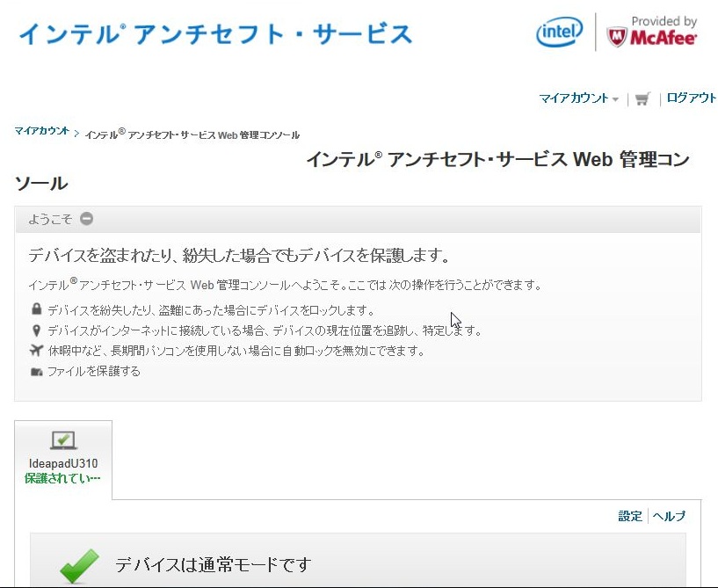
Task: Click the line about tracking device location
Action: [x=265, y=330]
